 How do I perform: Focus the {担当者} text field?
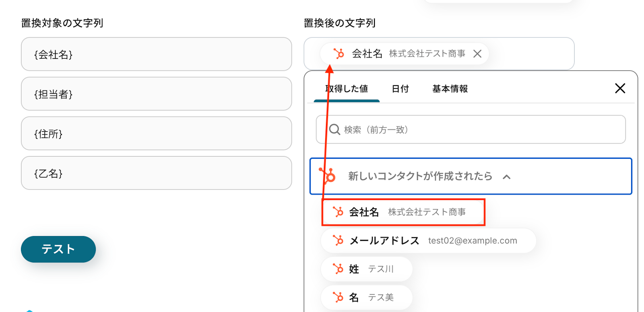156,94
